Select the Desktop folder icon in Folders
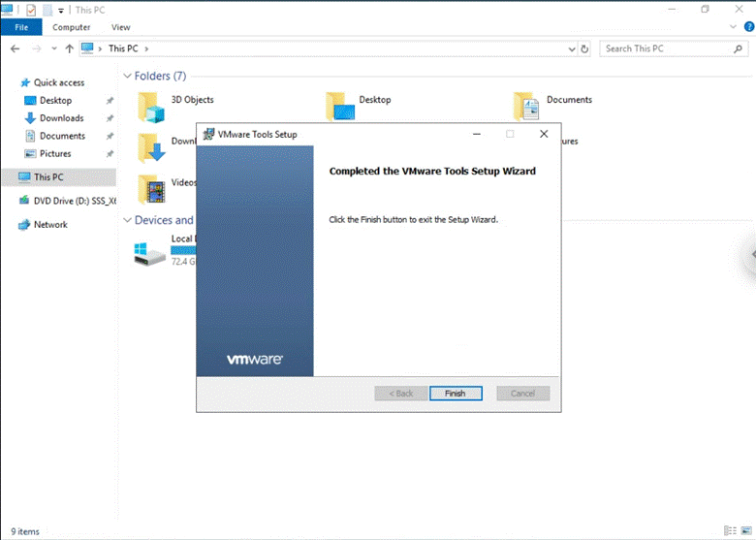 [x=340, y=106]
